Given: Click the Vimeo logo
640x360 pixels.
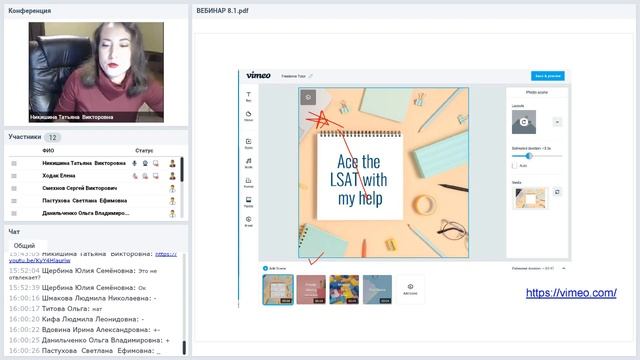Looking at the screenshot, I should pyautogui.click(x=258, y=75).
